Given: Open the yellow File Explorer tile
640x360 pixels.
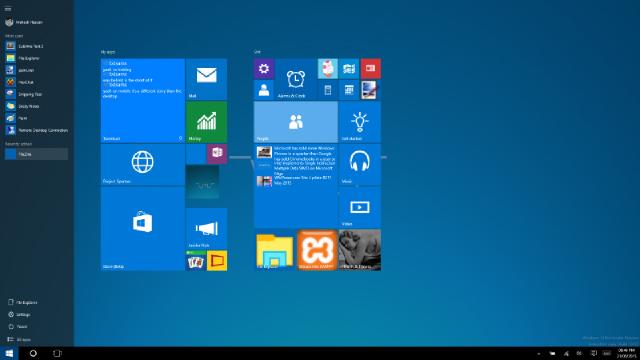Looking at the screenshot, I should (x=274, y=250).
